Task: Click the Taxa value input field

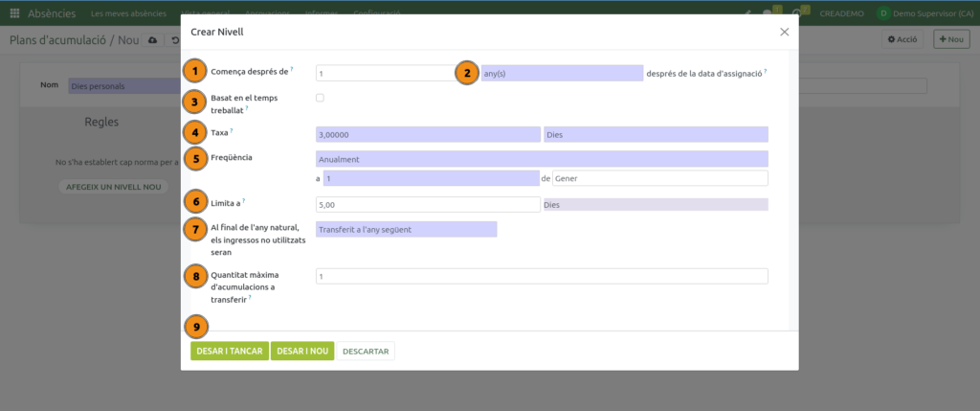Action: [x=427, y=135]
